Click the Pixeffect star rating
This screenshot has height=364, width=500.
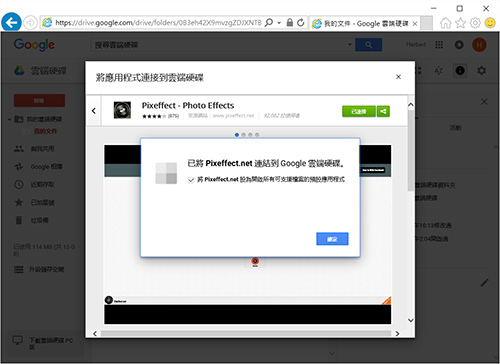coord(154,116)
